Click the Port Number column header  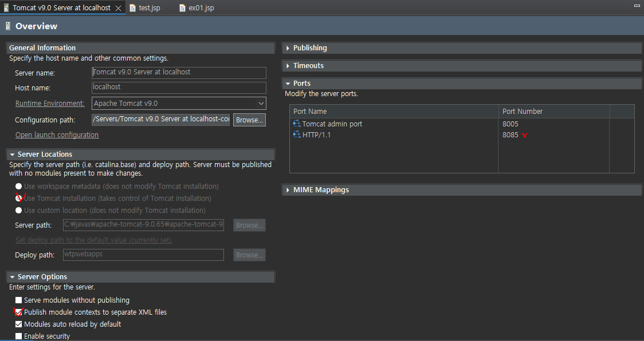[x=554, y=112]
